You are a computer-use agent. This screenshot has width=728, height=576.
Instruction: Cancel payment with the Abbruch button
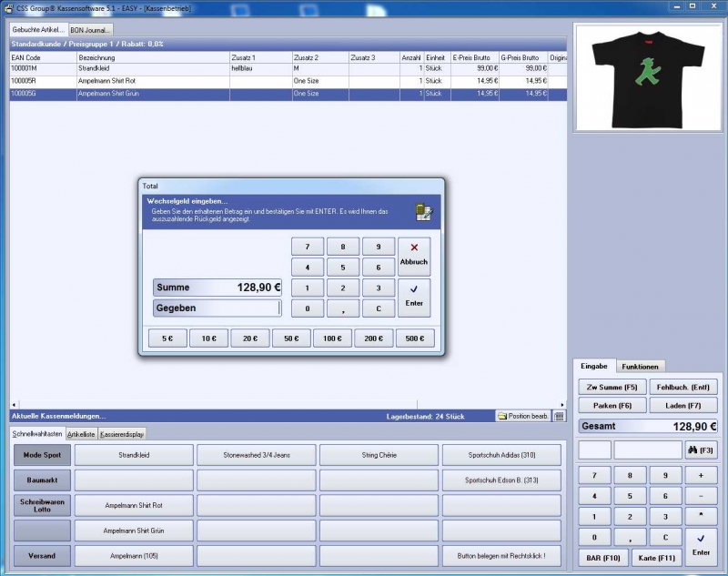414,257
